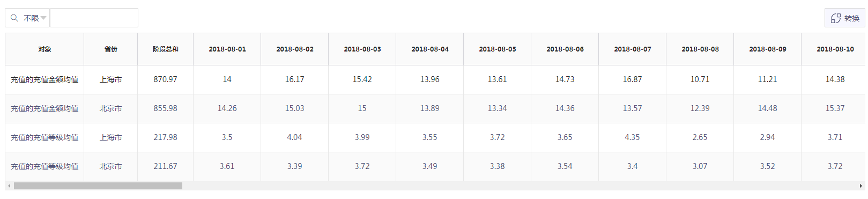The image size is (868, 199).
Task: Click 上海市 in the first row
Action: (x=111, y=79)
